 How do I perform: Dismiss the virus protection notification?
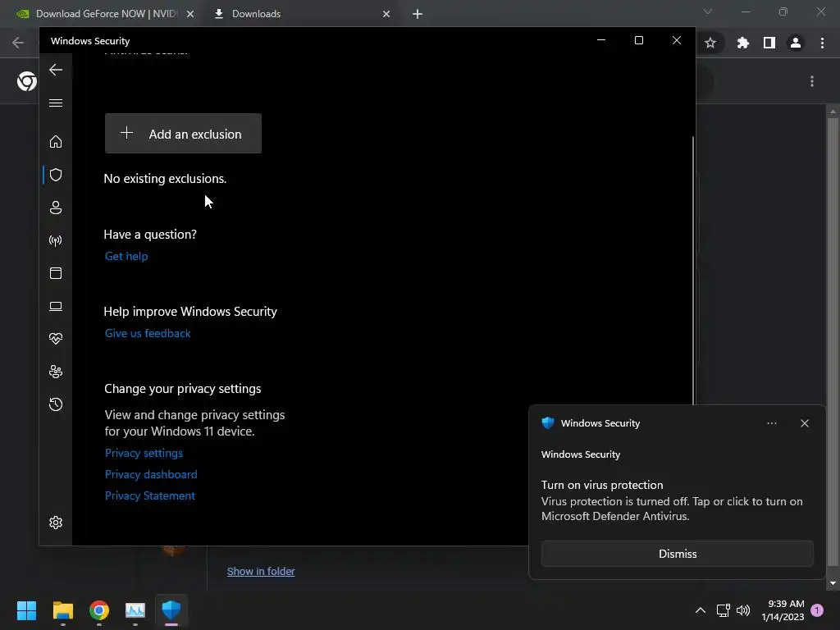click(677, 554)
